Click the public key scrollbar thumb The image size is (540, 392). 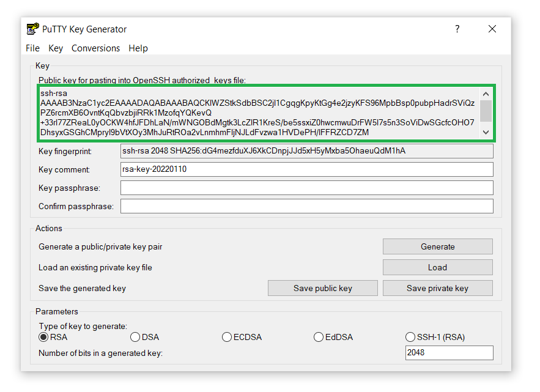point(486,111)
